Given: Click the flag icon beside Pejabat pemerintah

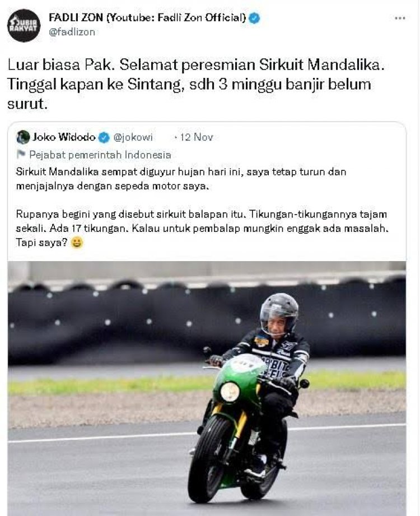Looking at the screenshot, I should click(x=21, y=154).
